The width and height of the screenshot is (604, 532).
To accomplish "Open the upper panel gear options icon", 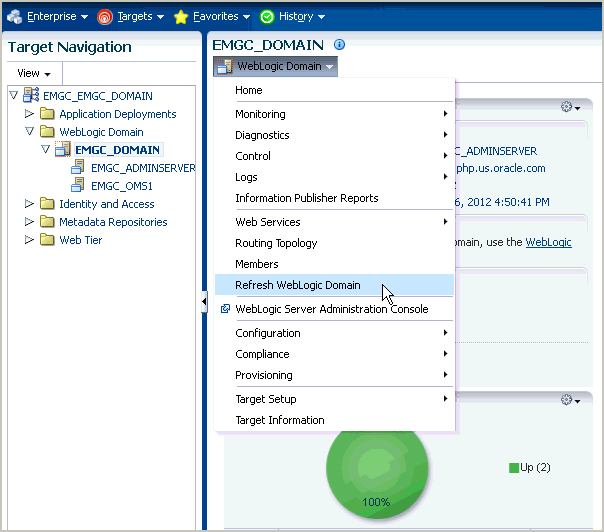I will point(570,107).
